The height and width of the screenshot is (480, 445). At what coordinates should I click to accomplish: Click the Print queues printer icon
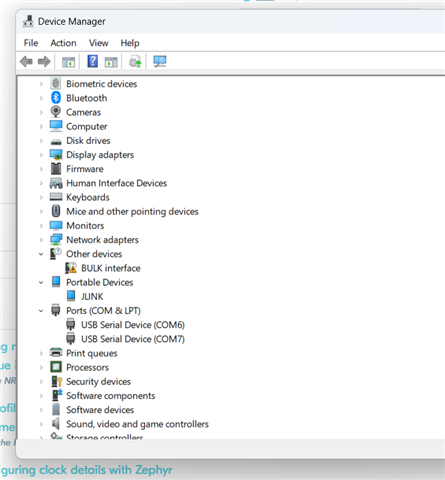pyautogui.click(x=56, y=353)
